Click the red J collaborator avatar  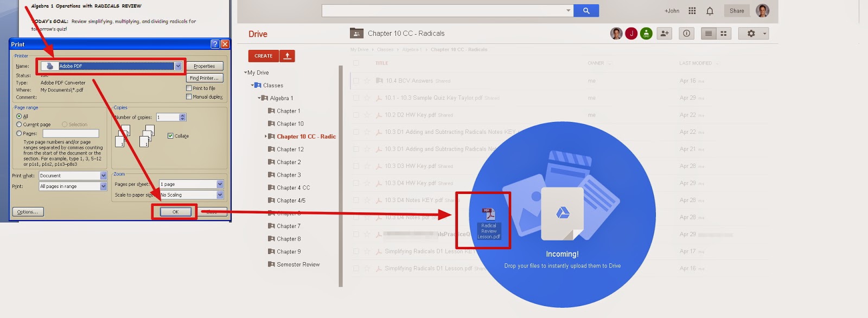[631, 34]
